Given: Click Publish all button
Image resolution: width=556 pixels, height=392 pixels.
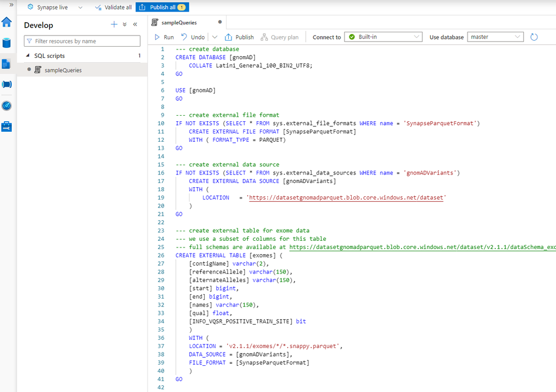Looking at the screenshot, I should pos(163,7).
